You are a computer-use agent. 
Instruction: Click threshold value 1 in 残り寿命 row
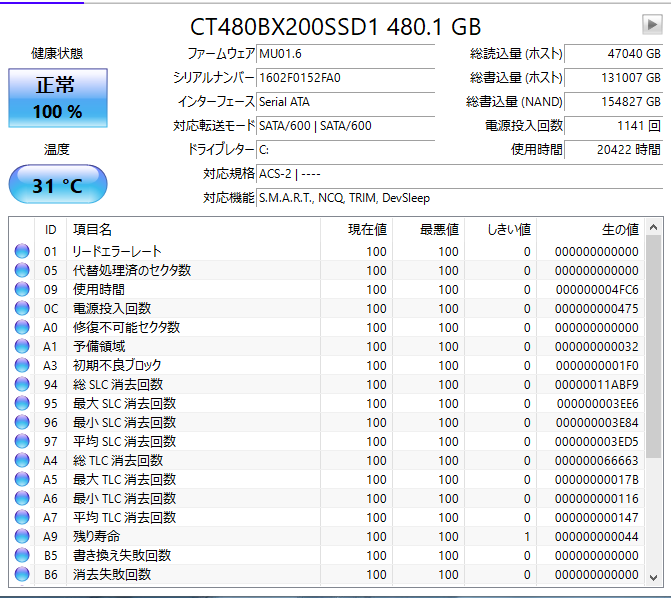tap(527, 536)
